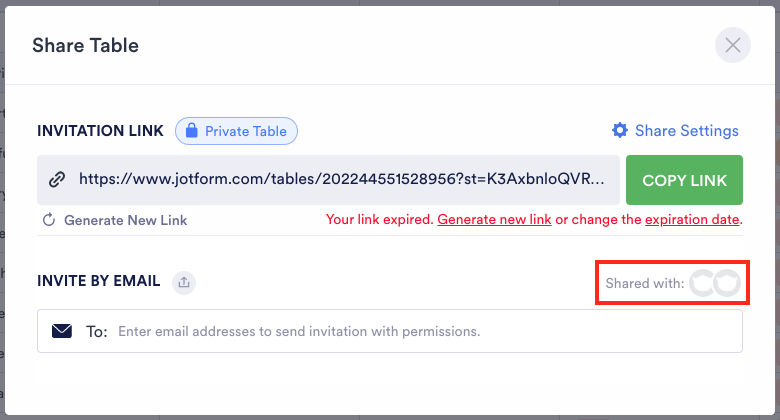780x420 pixels.
Task: Click the Private Table label text
Action: coord(245,131)
